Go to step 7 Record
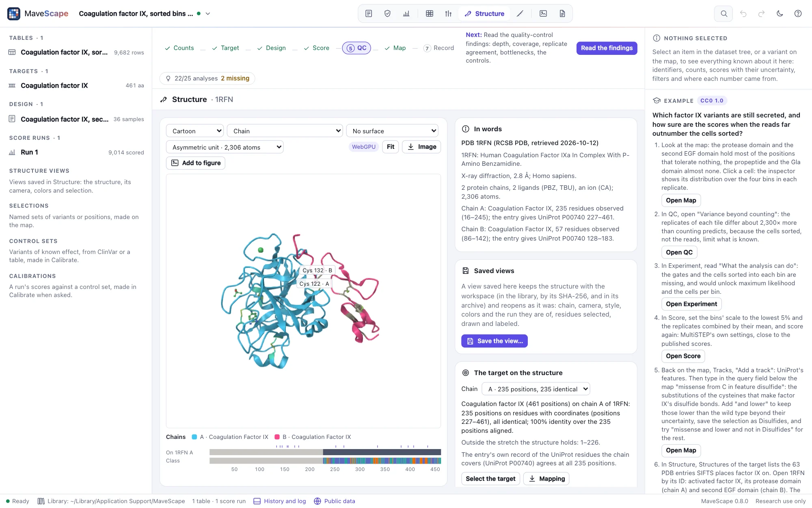Screen dimensions: 812x508 tap(438, 48)
